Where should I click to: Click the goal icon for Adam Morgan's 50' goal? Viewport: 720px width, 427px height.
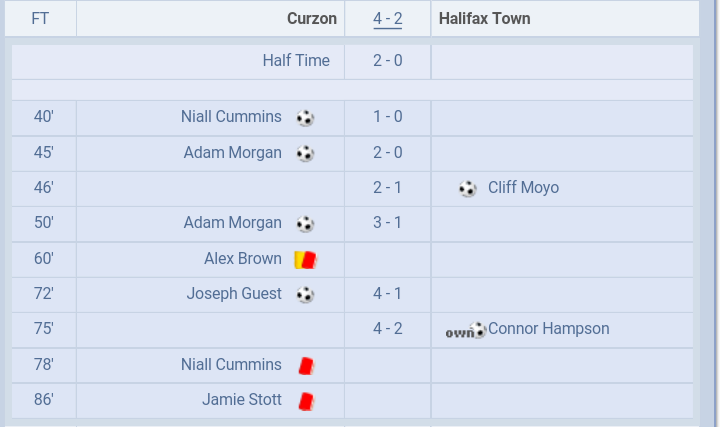pos(305,224)
